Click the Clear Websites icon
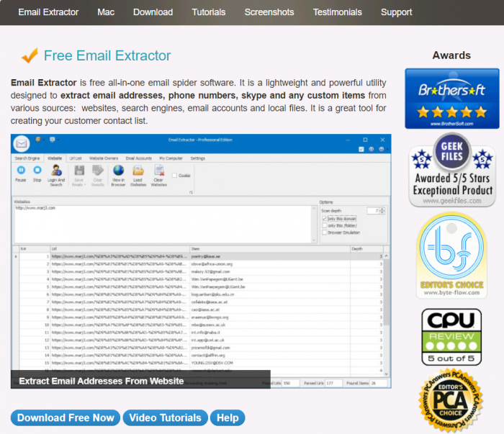 159,171
